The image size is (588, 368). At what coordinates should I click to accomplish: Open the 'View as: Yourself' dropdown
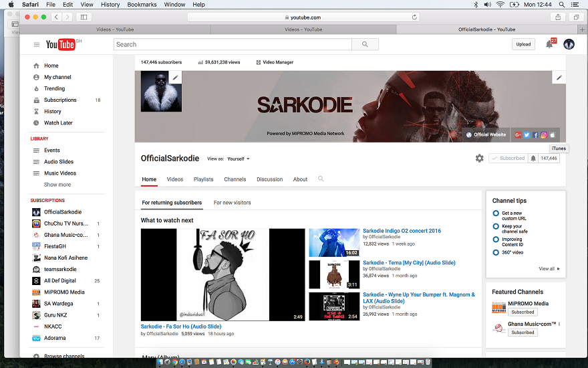coord(239,159)
